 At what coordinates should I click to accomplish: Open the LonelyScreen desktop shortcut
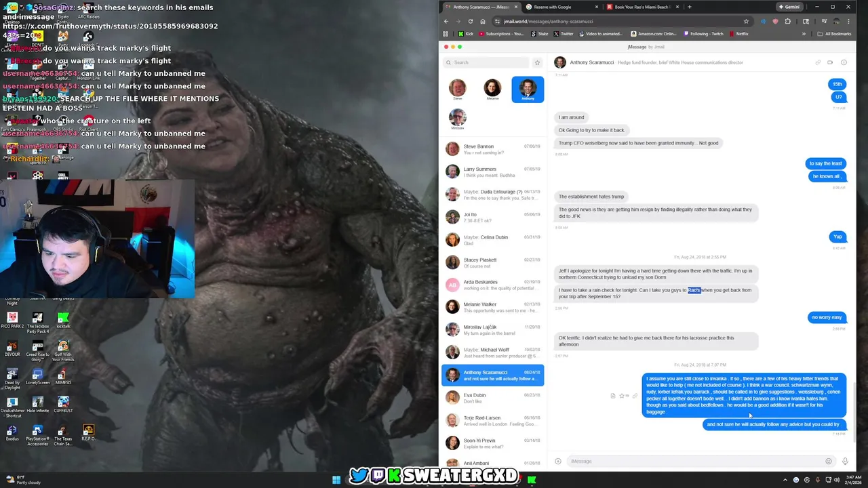coord(37,377)
